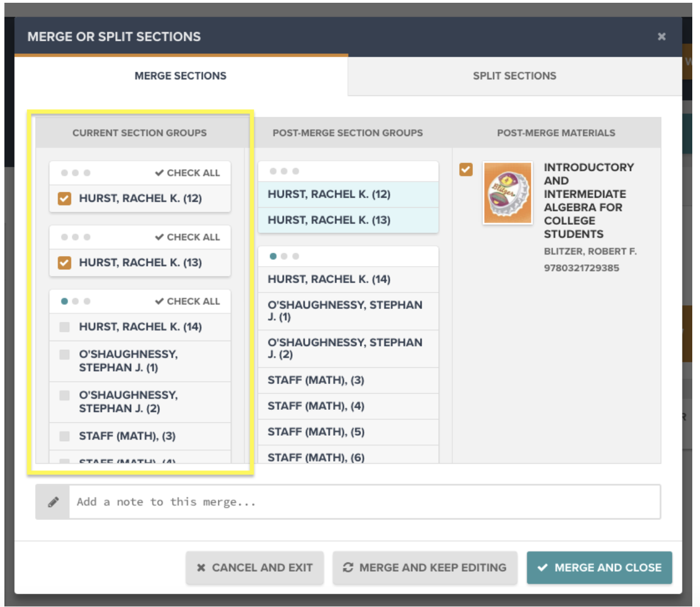The image size is (700, 607).
Task: Click Check All in the third section group
Action: tap(187, 301)
